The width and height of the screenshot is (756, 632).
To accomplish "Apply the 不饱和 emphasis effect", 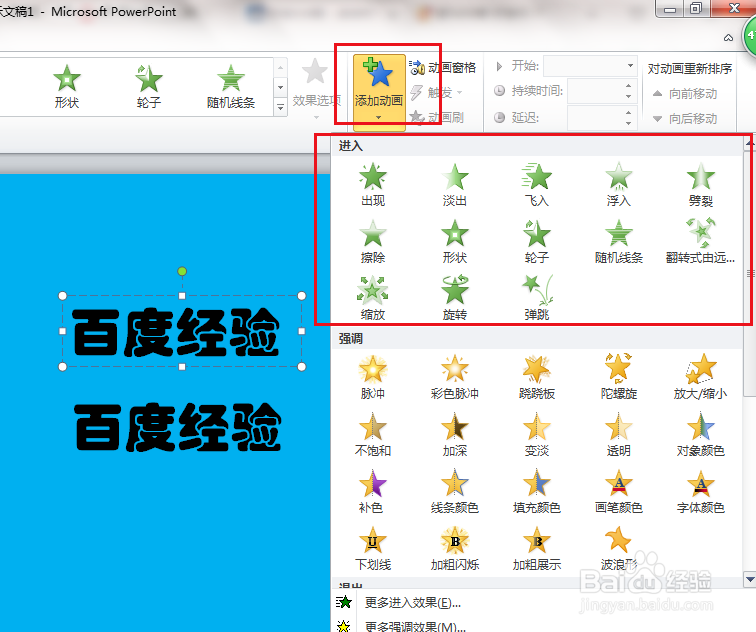I will tap(373, 434).
